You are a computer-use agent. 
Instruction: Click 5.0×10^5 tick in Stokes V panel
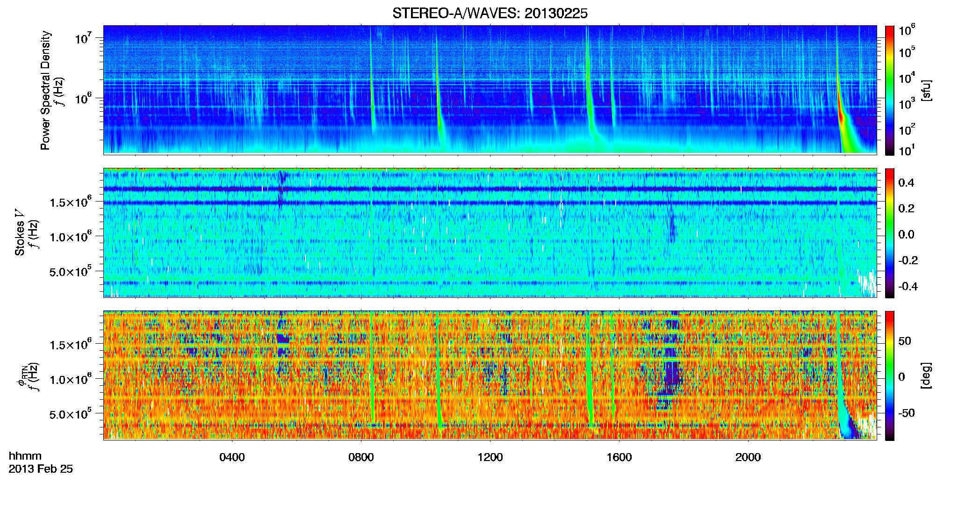point(70,271)
